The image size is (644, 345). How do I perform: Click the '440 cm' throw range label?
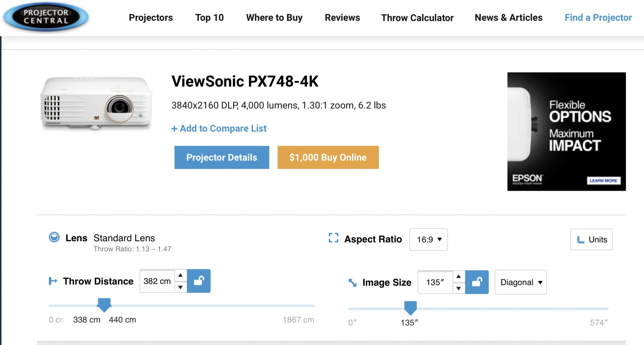(x=122, y=320)
